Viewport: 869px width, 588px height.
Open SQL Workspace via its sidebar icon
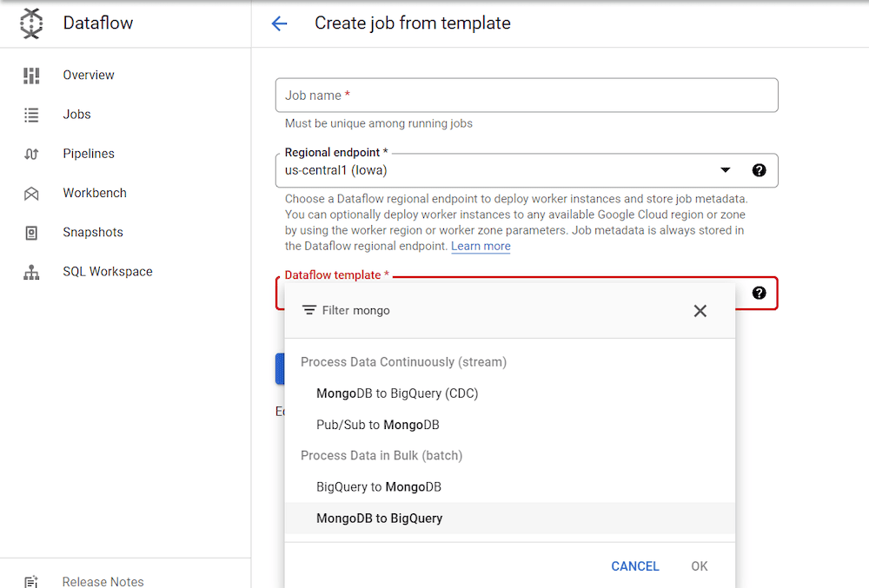pos(30,271)
